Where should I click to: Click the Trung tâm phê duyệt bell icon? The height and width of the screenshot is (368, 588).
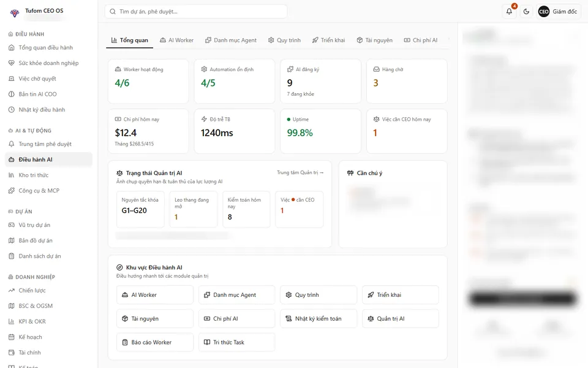pyautogui.click(x=11, y=144)
